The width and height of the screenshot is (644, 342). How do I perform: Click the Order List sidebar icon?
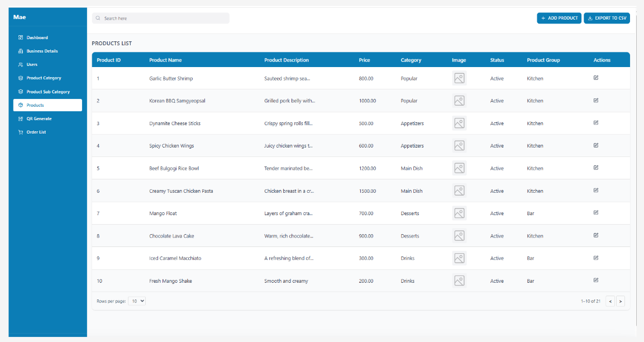coord(21,132)
